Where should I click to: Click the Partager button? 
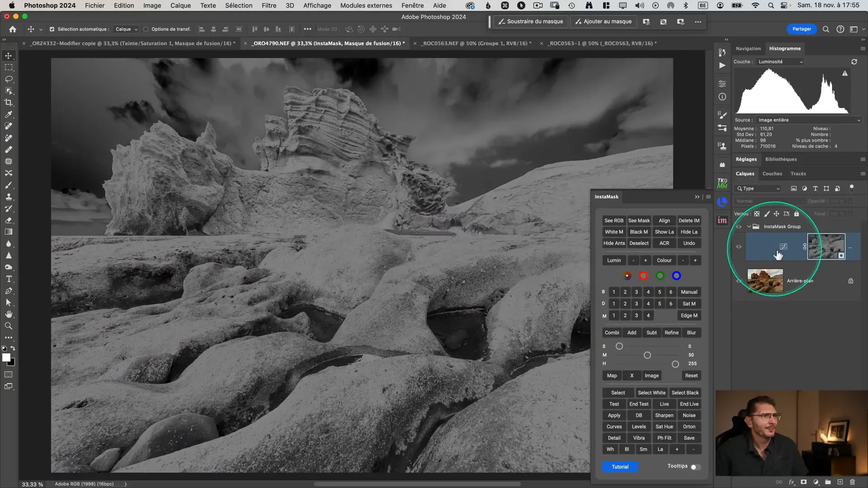pyautogui.click(x=802, y=29)
